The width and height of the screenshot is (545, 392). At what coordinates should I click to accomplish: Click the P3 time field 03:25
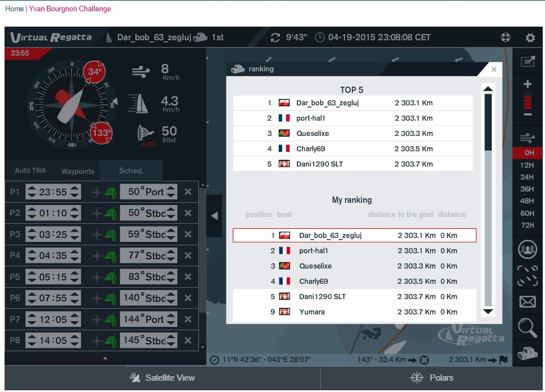[x=53, y=235]
